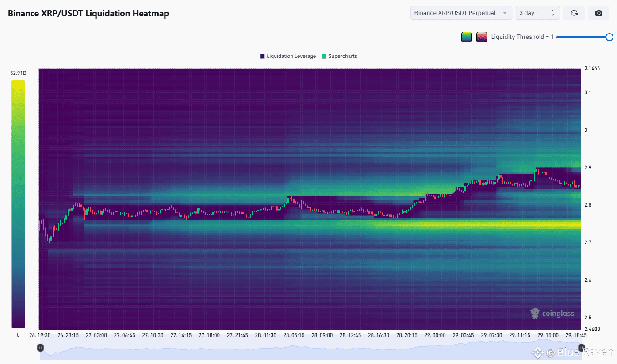Click the vertical color scale legend bar
617x364 pixels.
[x=18, y=204]
